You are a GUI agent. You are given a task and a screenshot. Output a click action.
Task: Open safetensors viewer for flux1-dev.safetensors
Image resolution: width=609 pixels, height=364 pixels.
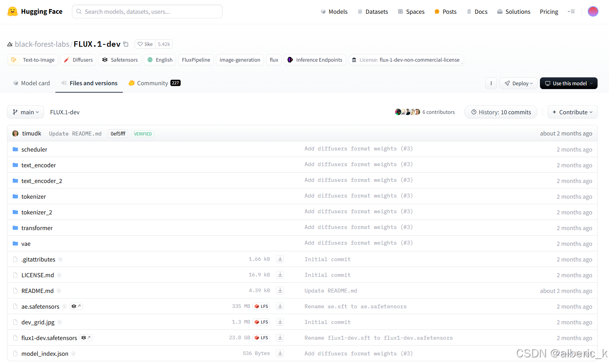pos(86,338)
